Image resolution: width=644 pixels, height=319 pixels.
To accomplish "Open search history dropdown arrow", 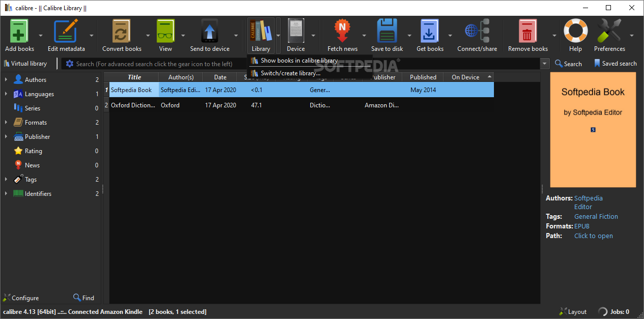I will 545,64.
